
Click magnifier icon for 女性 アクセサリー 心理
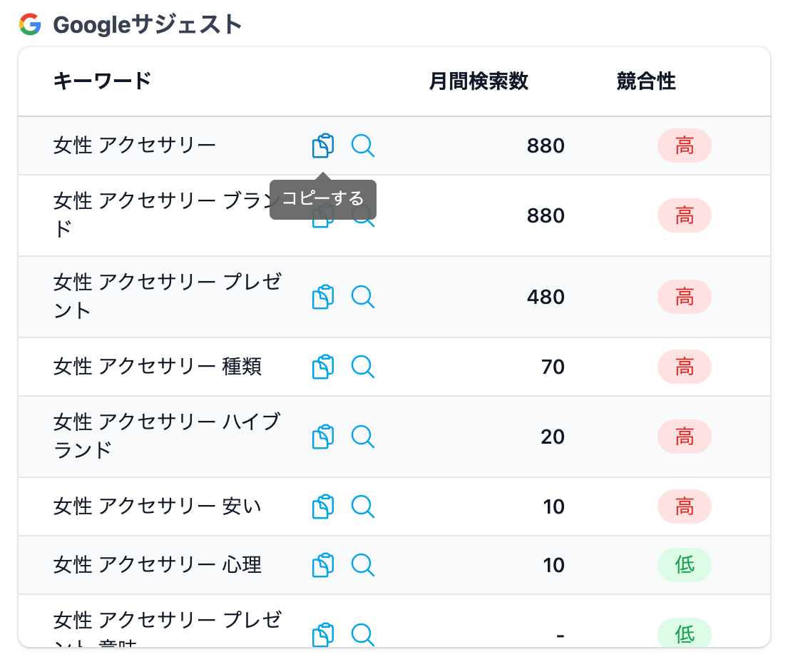363,565
